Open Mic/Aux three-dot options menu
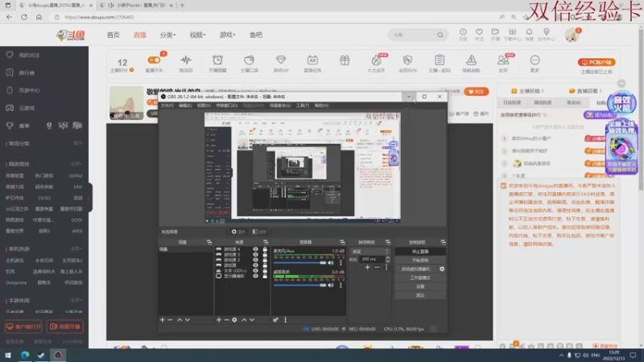Screen dimensions: 644x362 pyautogui.click(x=341, y=263)
